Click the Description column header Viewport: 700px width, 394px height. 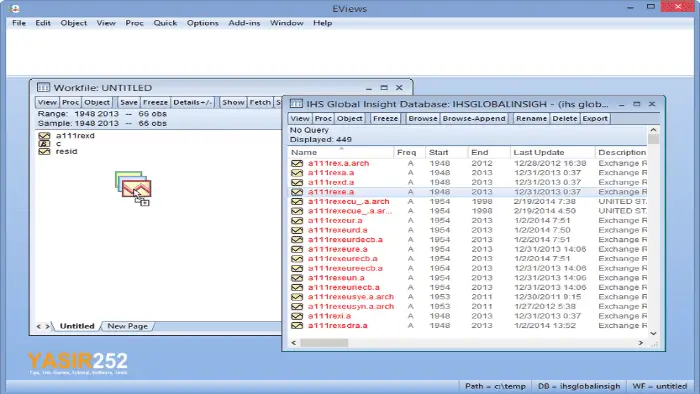tap(621, 153)
